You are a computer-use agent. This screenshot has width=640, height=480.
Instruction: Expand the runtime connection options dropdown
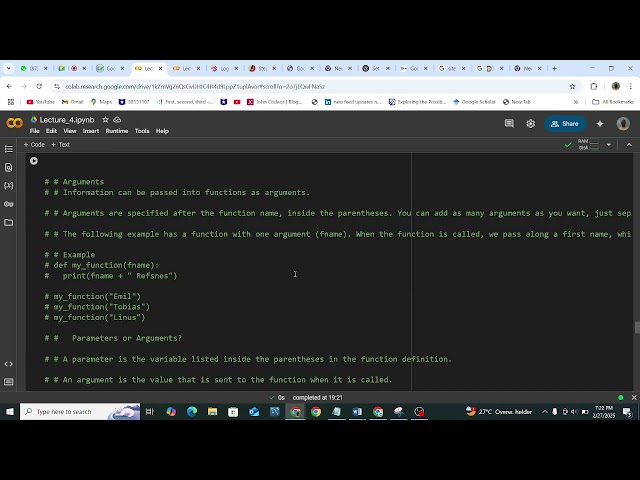pos(609,145)
